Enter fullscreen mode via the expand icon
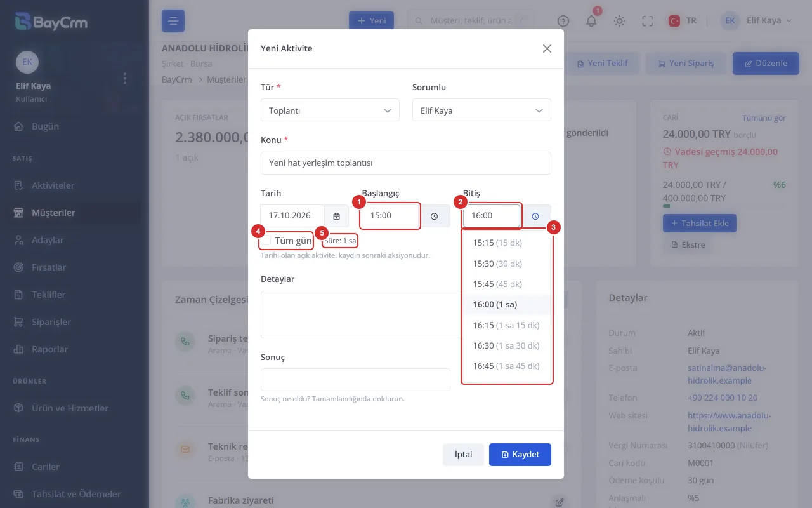The image size is (812, 508). click(x=647, y=21)
